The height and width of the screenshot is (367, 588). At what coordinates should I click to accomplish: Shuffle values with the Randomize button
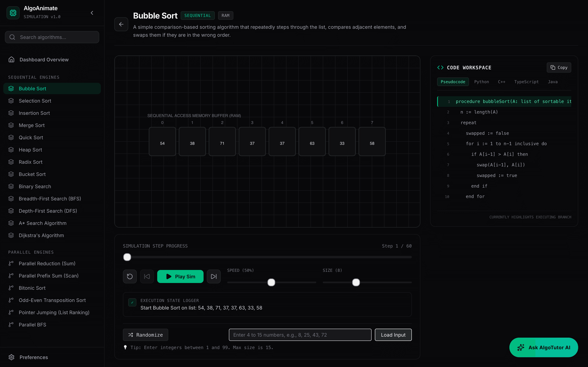tap(145, 335)
